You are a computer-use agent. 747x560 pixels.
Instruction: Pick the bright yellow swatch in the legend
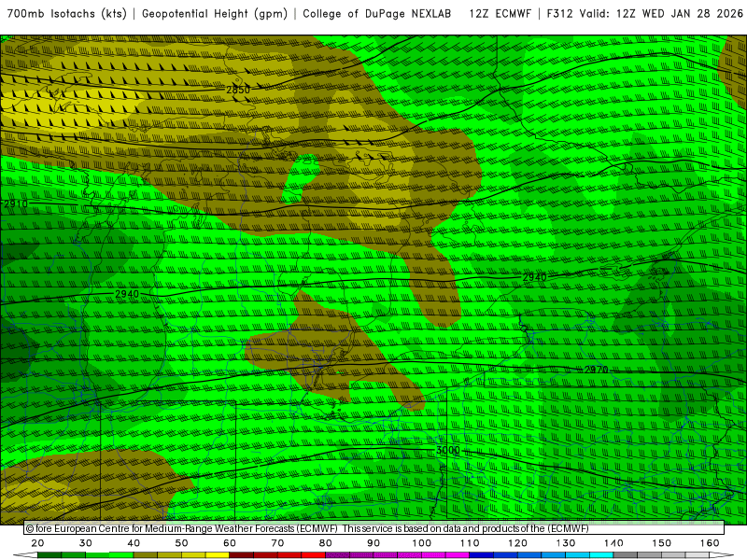point(218,554)
